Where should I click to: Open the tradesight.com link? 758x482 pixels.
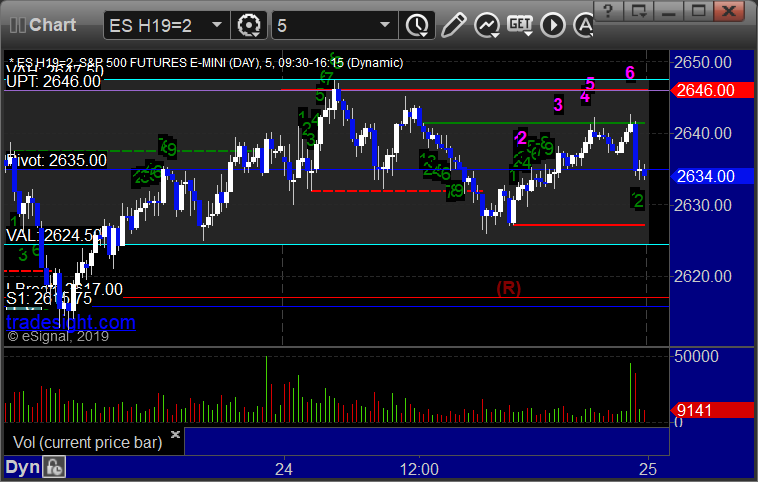click(71, 322)
